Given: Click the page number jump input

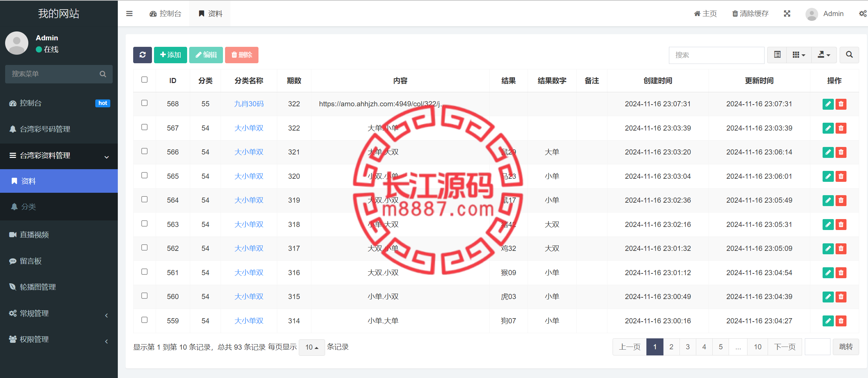Looking at the screenshot, I should 817,347.
